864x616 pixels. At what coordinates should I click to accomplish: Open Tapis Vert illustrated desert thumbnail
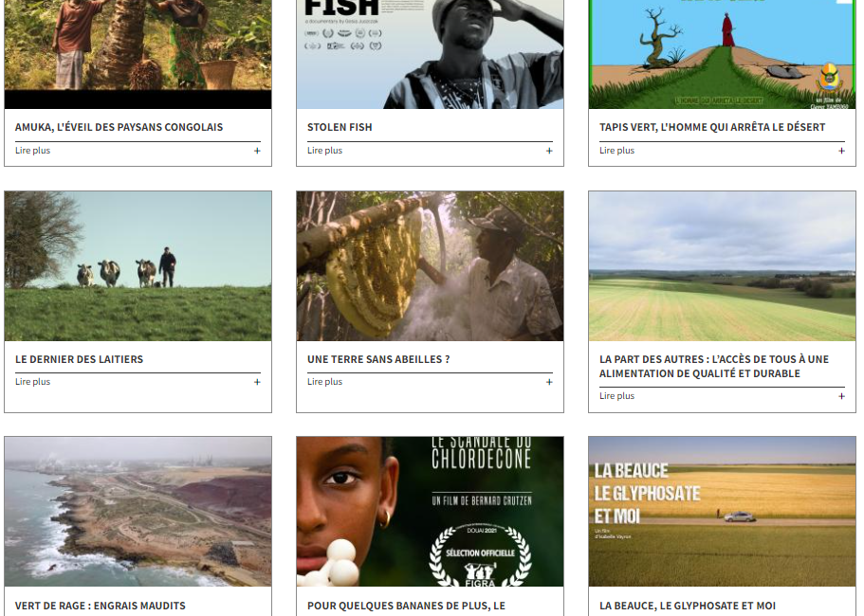(722, 54)
